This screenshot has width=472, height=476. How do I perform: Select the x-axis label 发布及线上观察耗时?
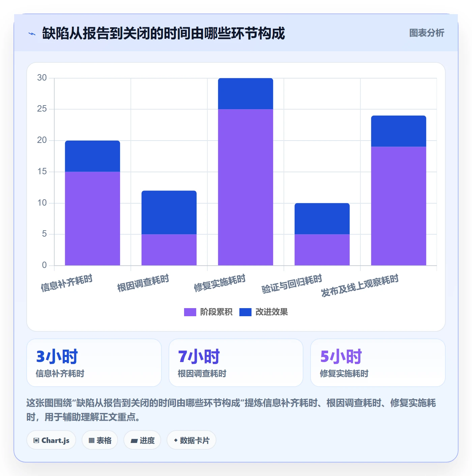tap(360, 286)
